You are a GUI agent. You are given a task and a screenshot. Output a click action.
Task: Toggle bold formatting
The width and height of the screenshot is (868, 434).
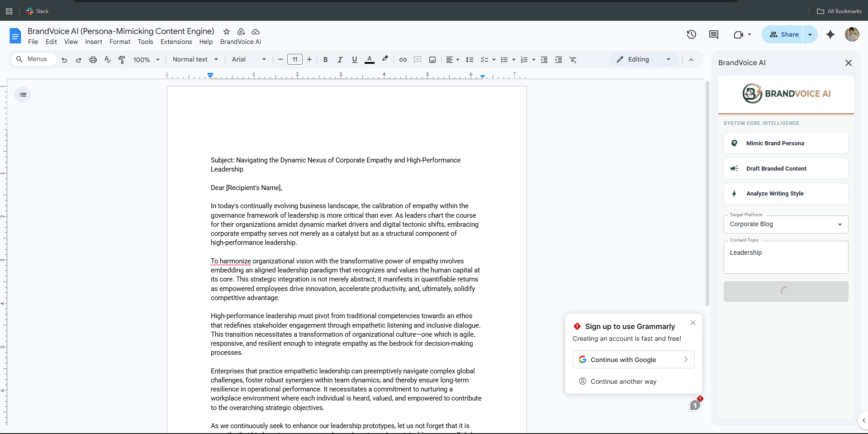click(325, 60)
